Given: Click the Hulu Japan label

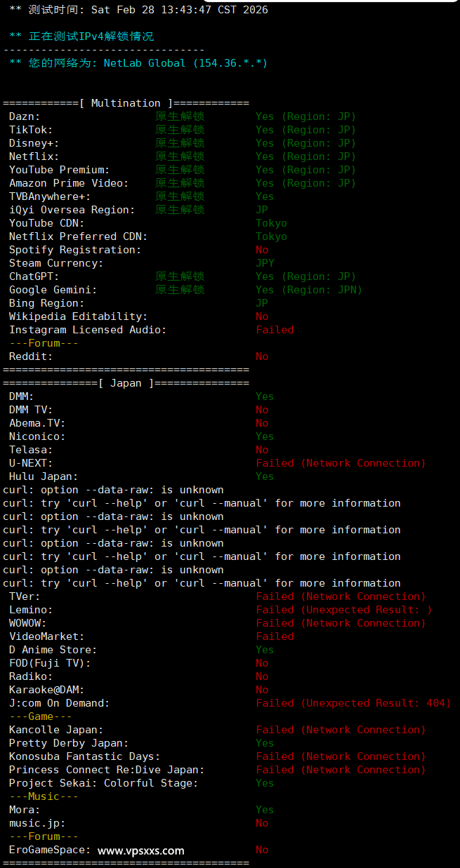Looking at the screenshot, I should (44, 476).
